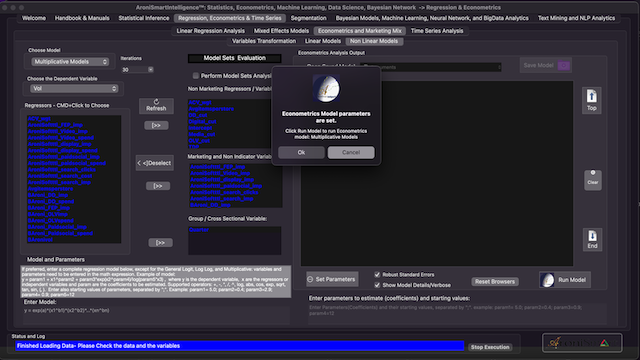640x360 pixels.
Task: Uncheck Robust Standard Errors
Action: point(377,275)
